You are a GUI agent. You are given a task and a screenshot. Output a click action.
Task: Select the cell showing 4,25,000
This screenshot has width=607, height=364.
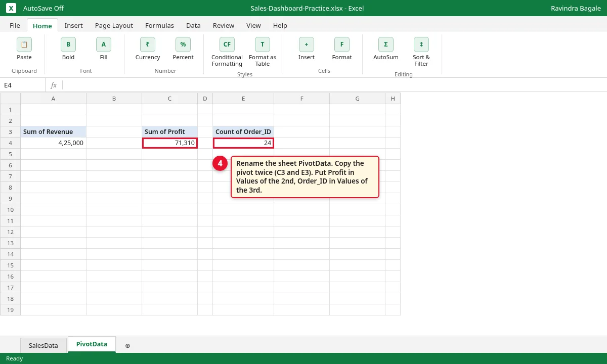click(x=54, y=143)
